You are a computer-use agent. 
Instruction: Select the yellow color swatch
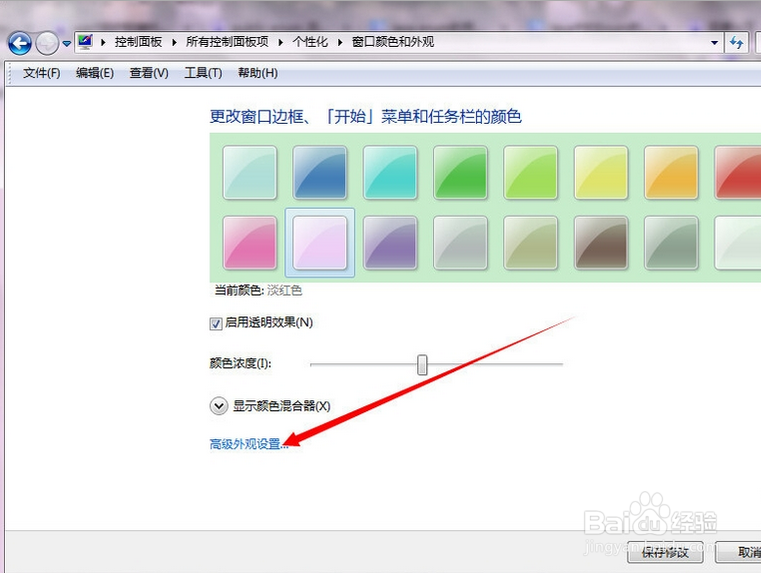tap(601, 172)
